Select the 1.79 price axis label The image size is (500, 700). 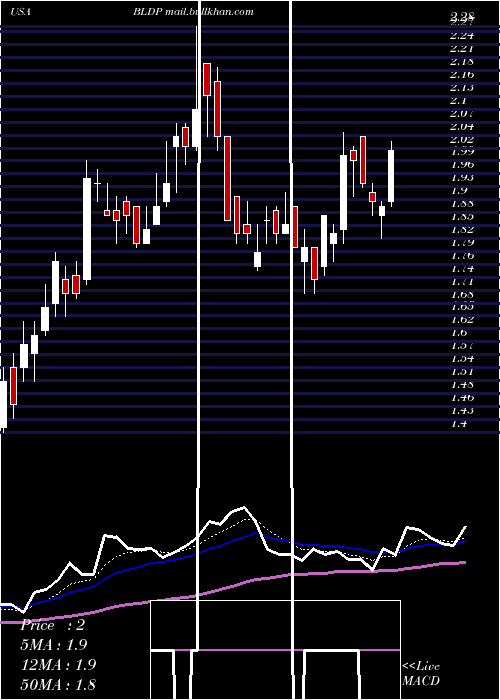[x=462, y=242]
